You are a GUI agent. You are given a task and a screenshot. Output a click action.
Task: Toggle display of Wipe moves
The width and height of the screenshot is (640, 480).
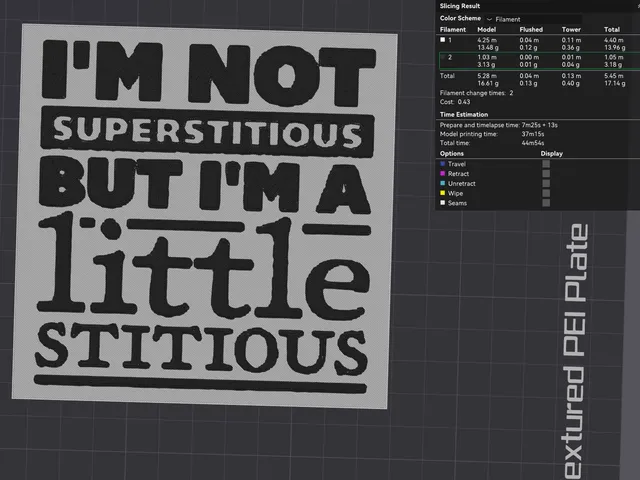coord(546,193)
